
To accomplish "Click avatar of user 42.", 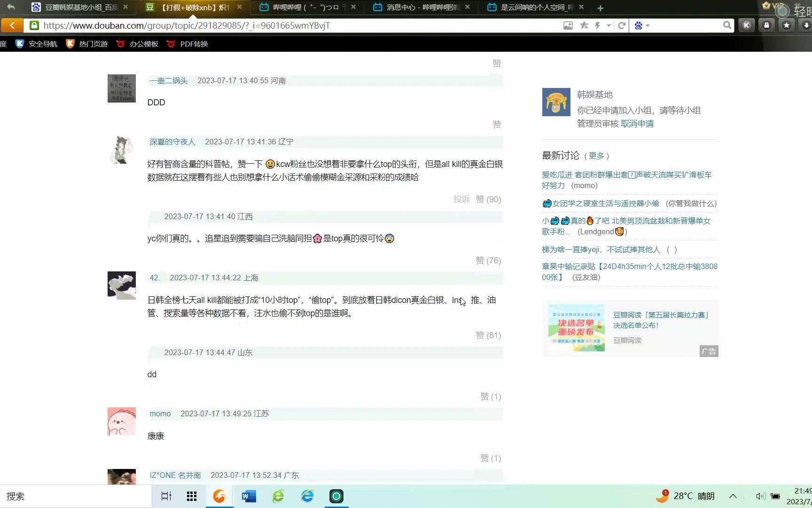I will click(121, 286).
